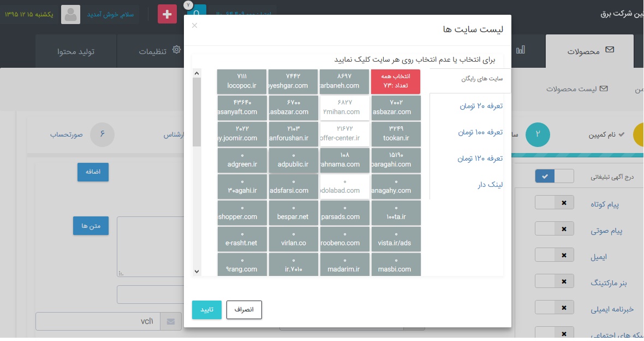644x341 pixels.
Task: Deselect the e-rasht.net site tile
Action: pos(242,239)
